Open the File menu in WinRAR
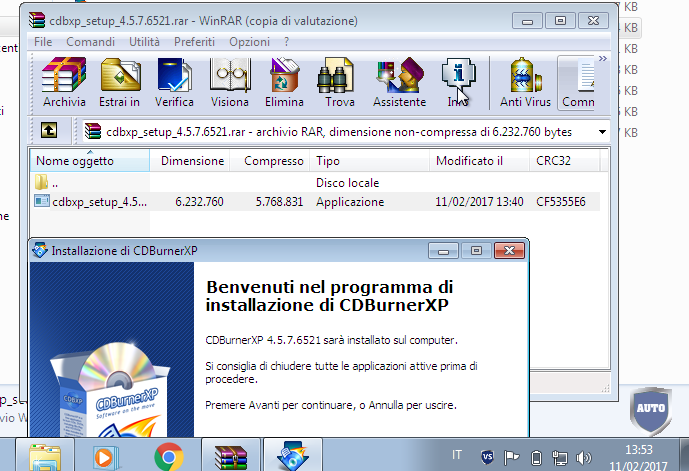Image resolution: width=689 pixels, height=471 pixels. coord(43,42)
